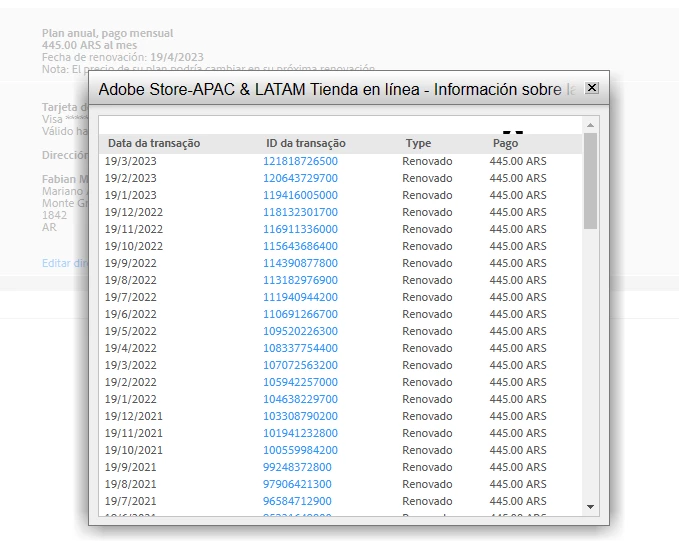Screen dimensions: 679x541
Task: Select the date 19/6/2022
Action: point(130,314)
